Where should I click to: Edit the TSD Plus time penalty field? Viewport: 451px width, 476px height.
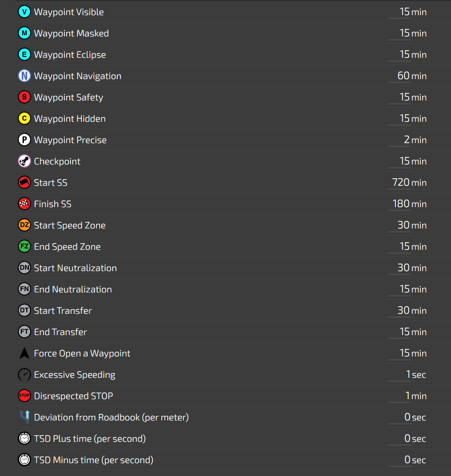tap(399, 439)
